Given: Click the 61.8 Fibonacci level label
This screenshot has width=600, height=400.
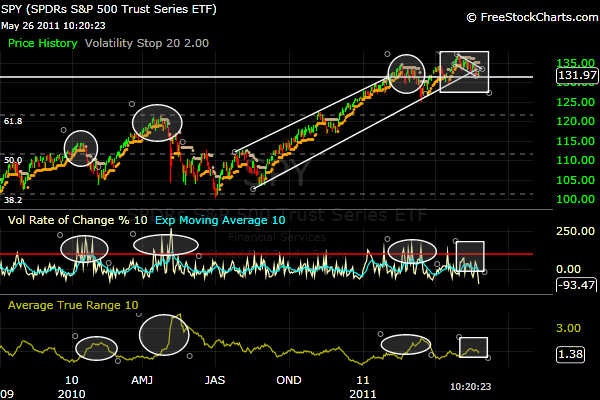Looking at the screenshot, I should [13, 121].
